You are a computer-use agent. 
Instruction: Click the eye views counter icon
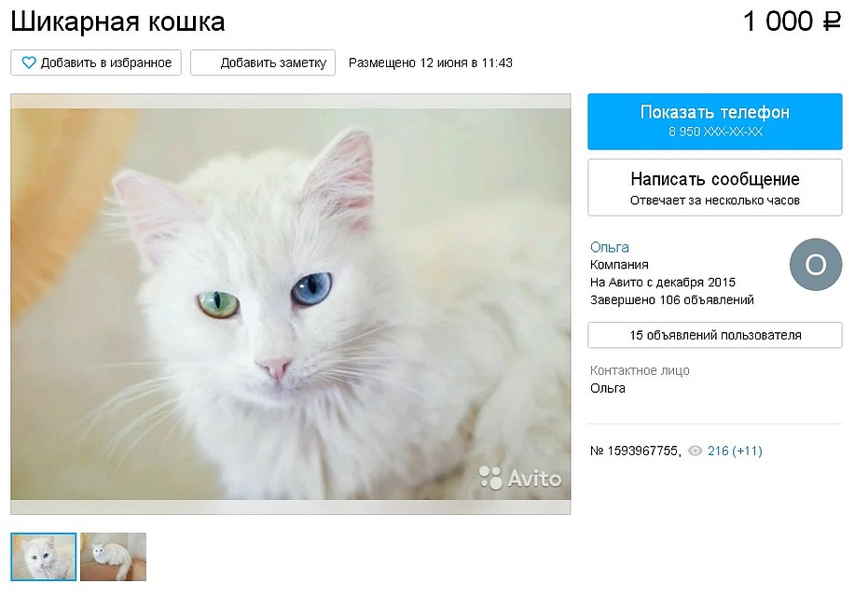click(x=695, y=451)
